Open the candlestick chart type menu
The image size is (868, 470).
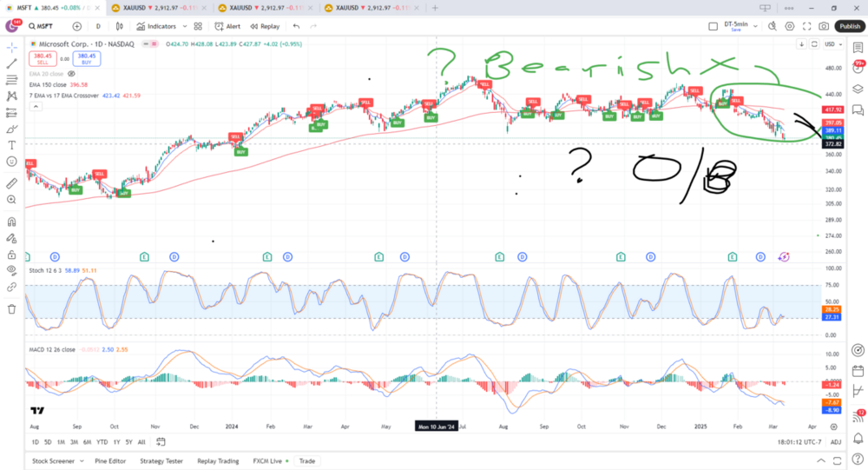(x=120, y=26)
